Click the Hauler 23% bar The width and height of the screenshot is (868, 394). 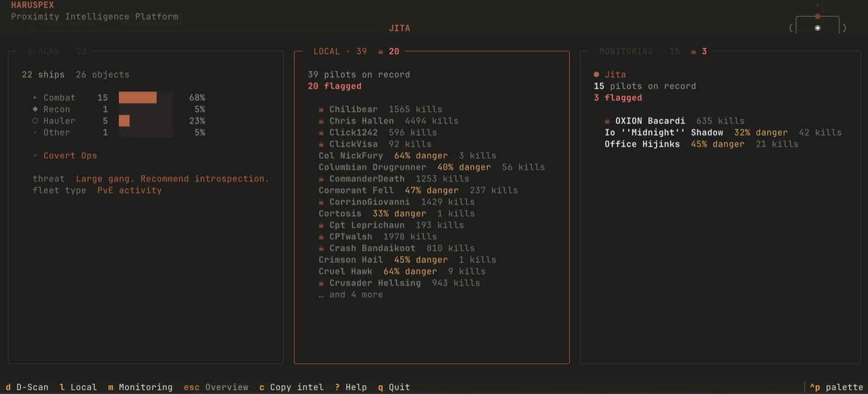tap(124, 121)
